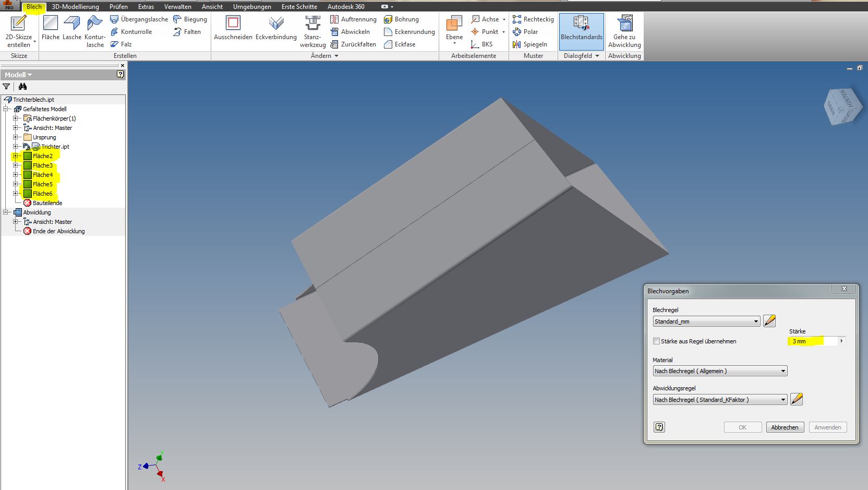Open the help icon in Modell panel header
The width and height of the screenshot is (868, 490).
pyautogui.click(x=120, y=75)
